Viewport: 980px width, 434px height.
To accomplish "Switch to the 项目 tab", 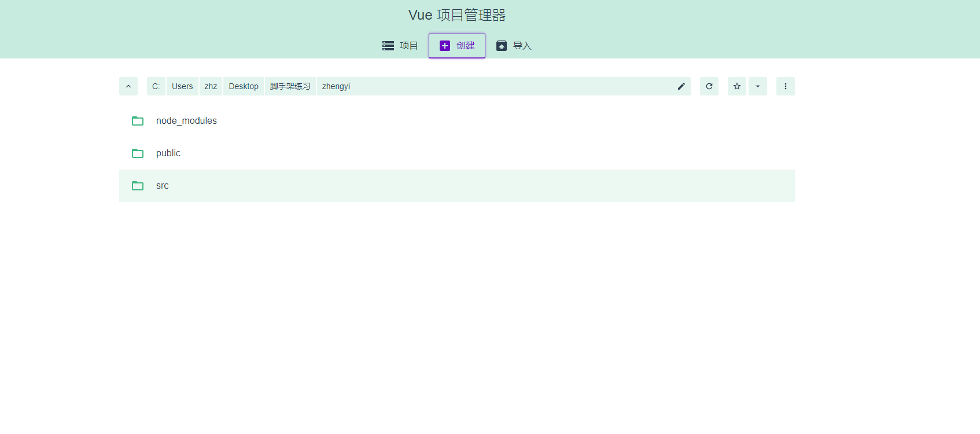I will tap(400, 46).
